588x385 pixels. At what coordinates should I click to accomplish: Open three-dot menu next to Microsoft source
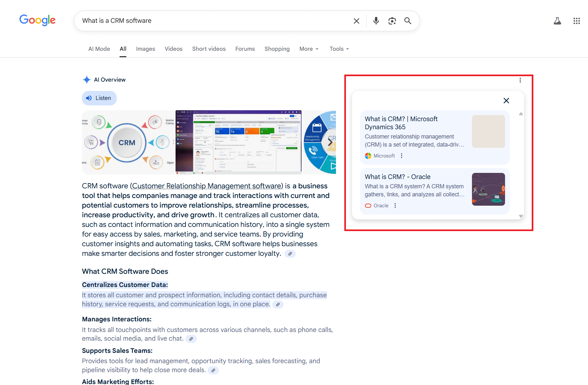point(402,156)
